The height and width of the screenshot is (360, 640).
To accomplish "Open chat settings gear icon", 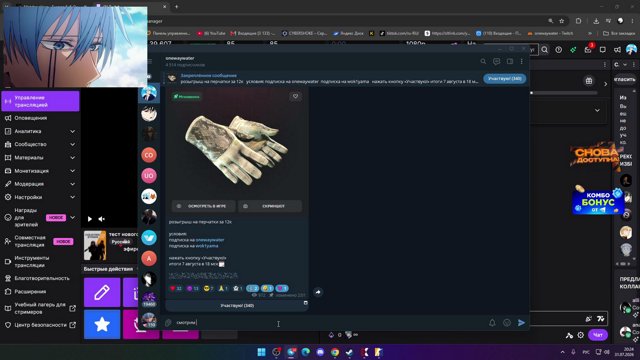I will click(580, 335).
